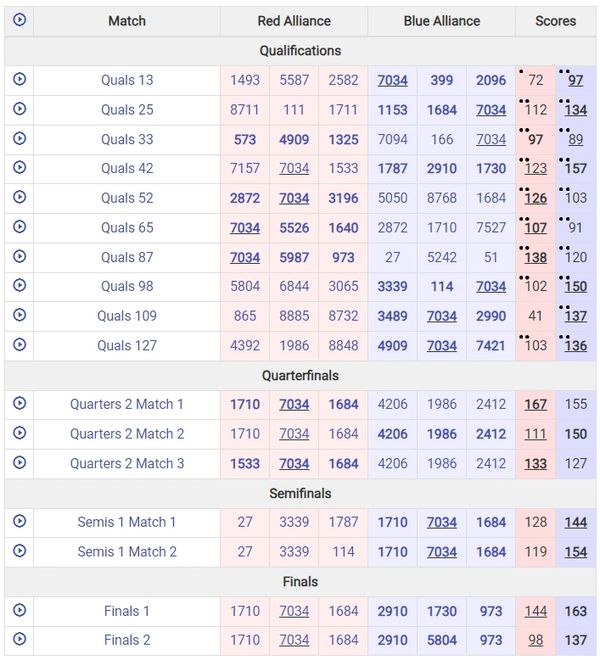The height and width of the screenshot is (660, 600).
Task: Open the Quals 25 match page
Action: pos(127,110)
